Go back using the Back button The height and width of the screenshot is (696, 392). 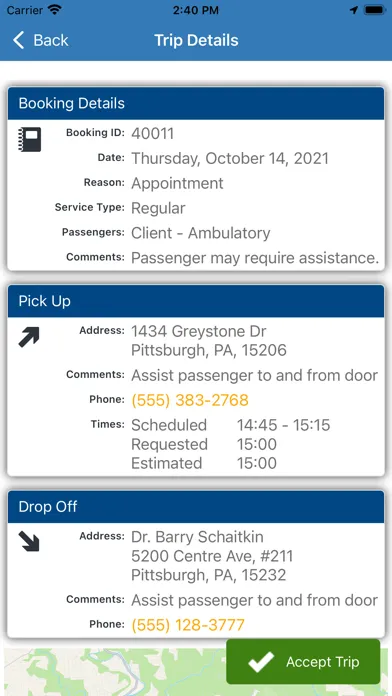coord(41,40)
